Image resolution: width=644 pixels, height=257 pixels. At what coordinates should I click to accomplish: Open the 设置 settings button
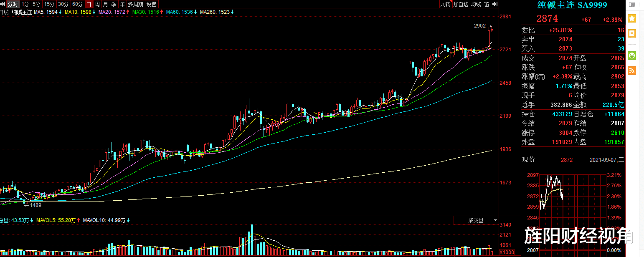[152, 4]
